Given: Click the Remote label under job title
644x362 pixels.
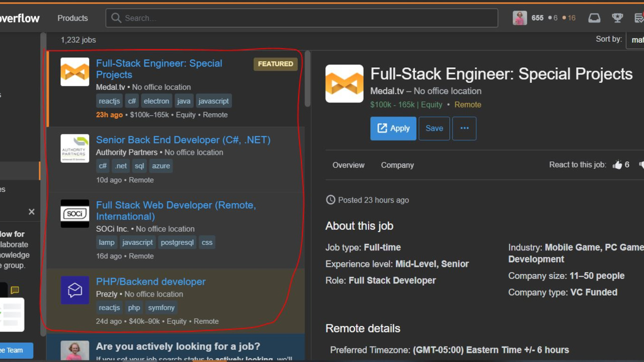Looking at the screenshot, I should coord(468,105).
